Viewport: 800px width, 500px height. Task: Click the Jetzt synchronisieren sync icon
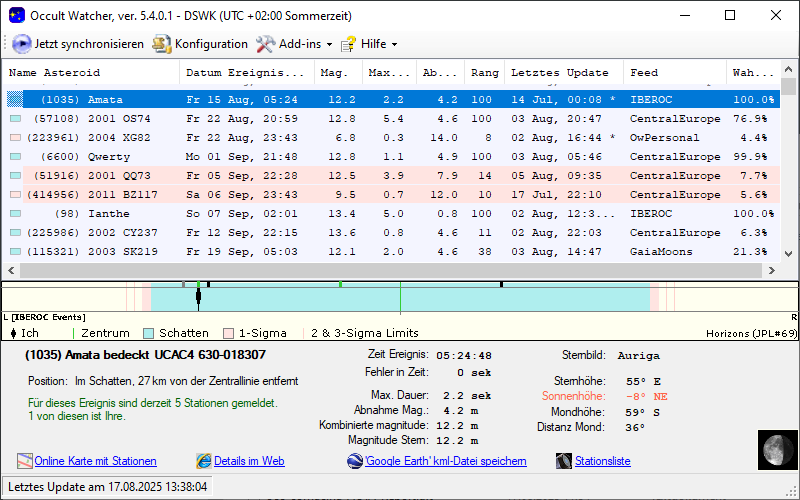coord(22,44)
